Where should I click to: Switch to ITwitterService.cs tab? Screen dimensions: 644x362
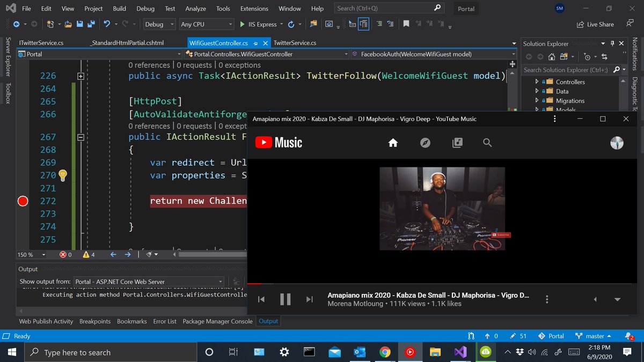point(41,43)
